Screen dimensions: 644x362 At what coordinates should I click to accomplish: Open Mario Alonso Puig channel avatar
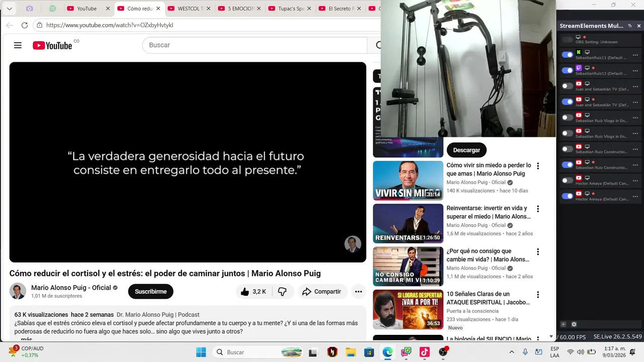pyautogui.click(x=18, y=291)
